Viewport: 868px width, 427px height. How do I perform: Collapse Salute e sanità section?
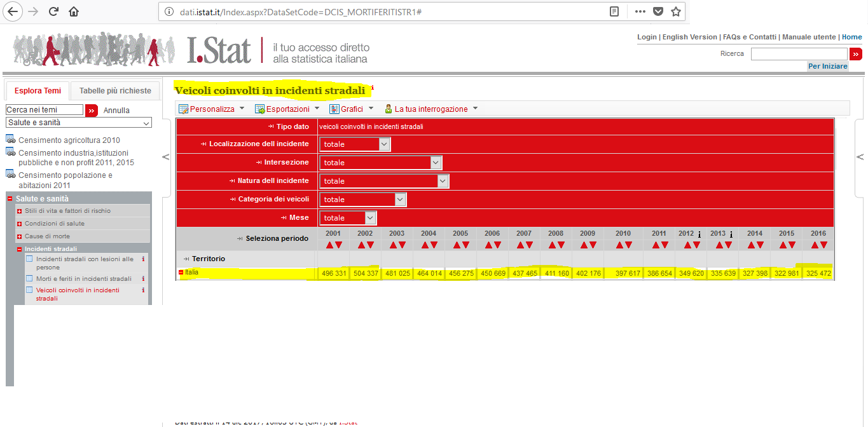point(10,199)
